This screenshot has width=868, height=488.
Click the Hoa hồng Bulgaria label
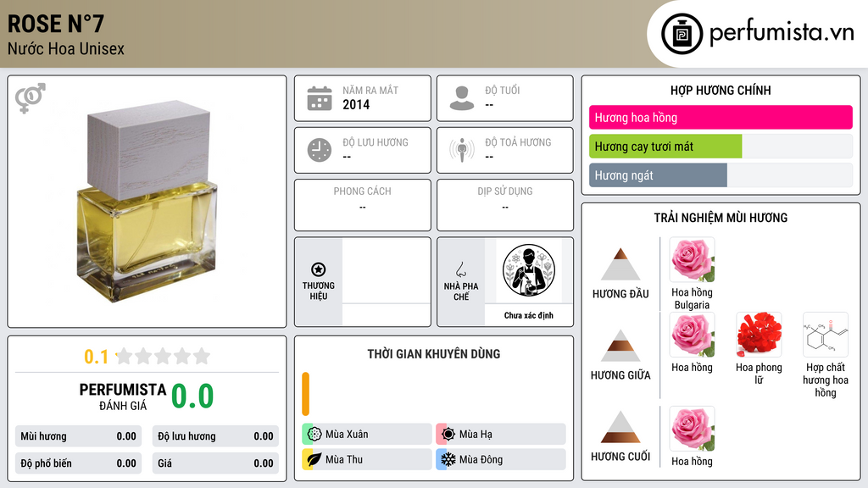click(x=692, y=299)
